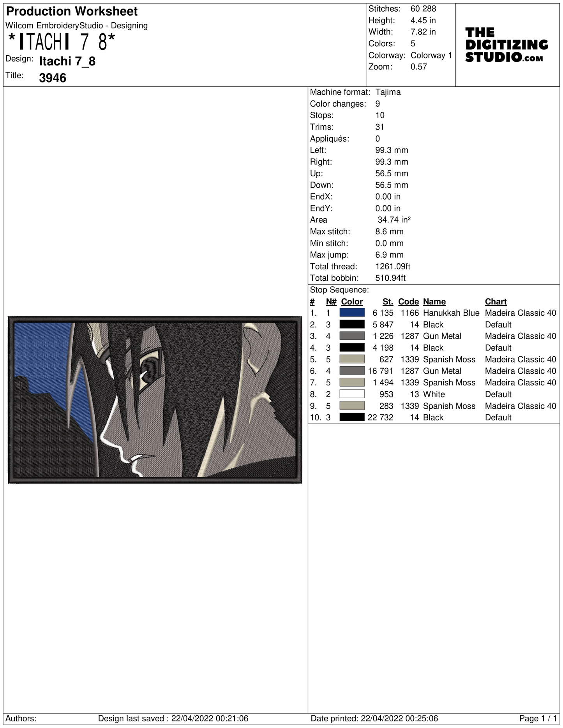Screen dimensions: 563x728
Task: Click the 'Colorway 1' value
Action: click(431, 55)
